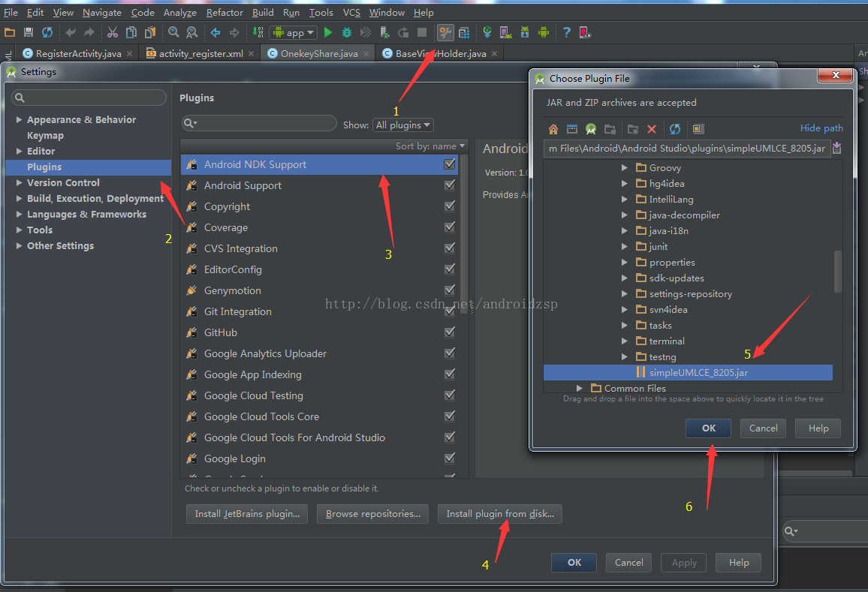Open the Analyze menu
The image size is (868, 592).
point(180,12)
